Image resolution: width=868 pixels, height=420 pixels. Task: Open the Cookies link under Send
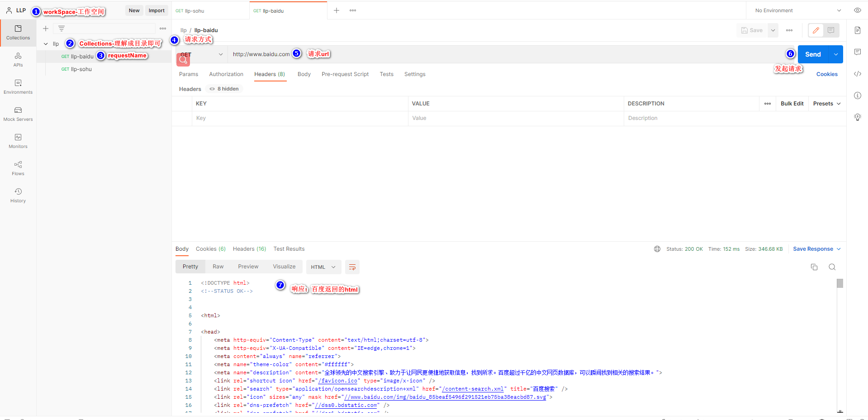pyautogui.click(x=827, y=74)
